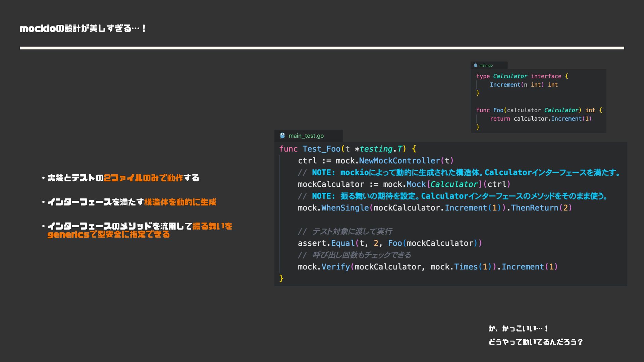Click code line starting 'mock.WhenSingle('

tap(435, 208)
